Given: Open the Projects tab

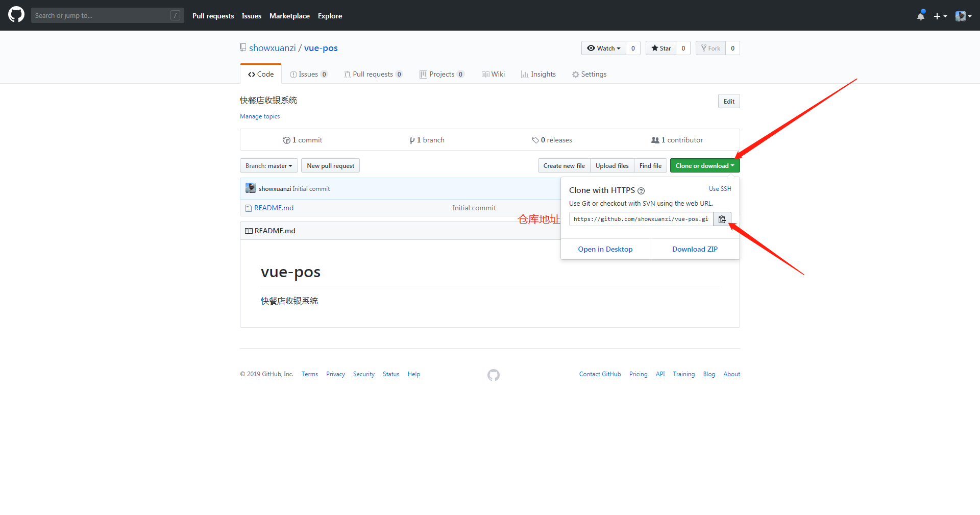Looking at the screenshot, I should (x=442, y=74).
